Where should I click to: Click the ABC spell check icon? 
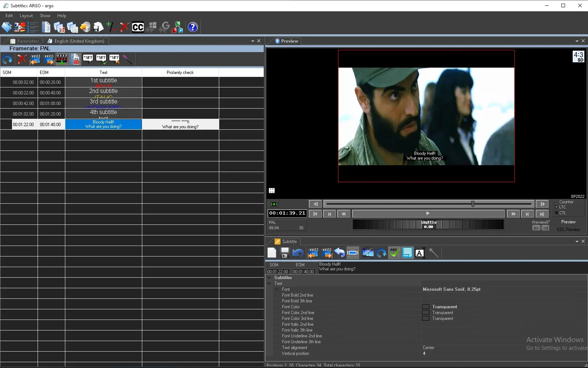pos(394,253)
